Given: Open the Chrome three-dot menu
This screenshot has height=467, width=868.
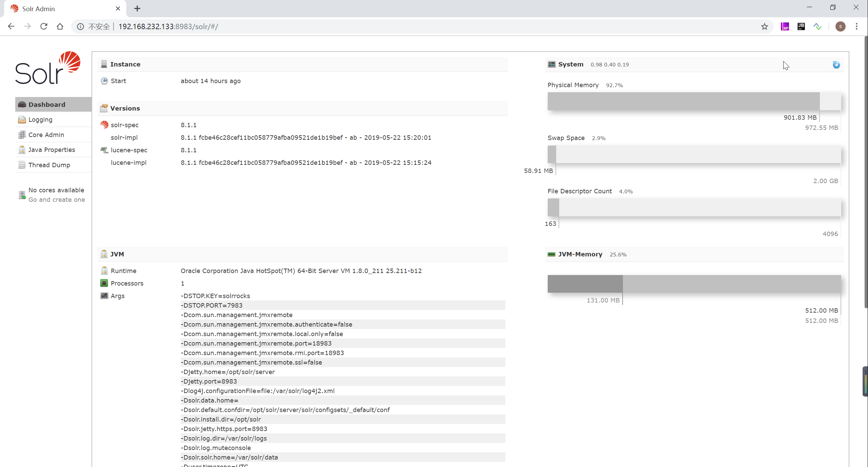Looking at the screenshot, I should tap(856, 26).
